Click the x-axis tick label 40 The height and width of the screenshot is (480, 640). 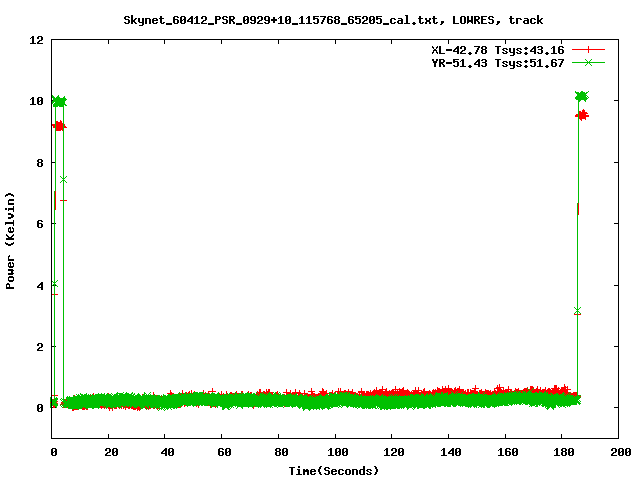167,452
